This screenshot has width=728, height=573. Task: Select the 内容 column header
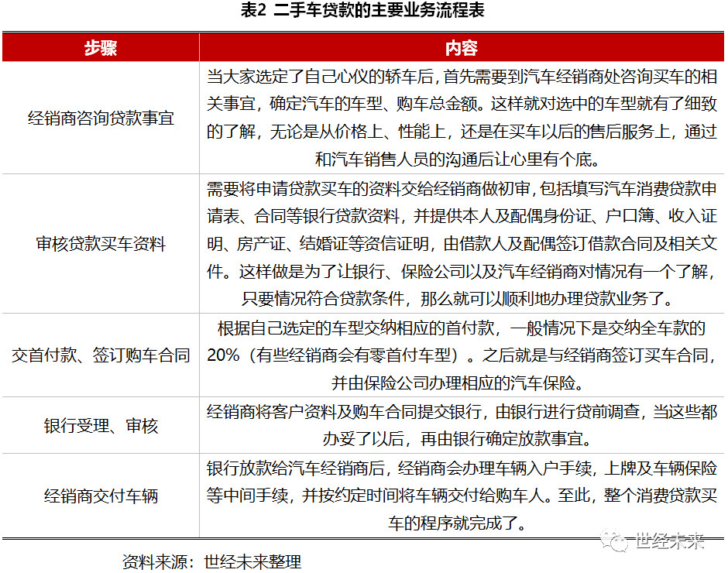[x=462, y=48]
